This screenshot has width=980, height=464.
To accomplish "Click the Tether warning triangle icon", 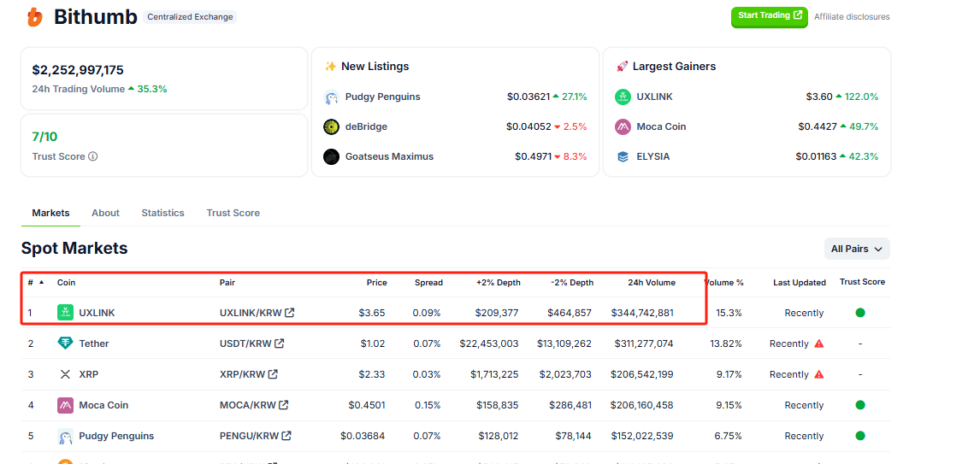I will (819, 344).
